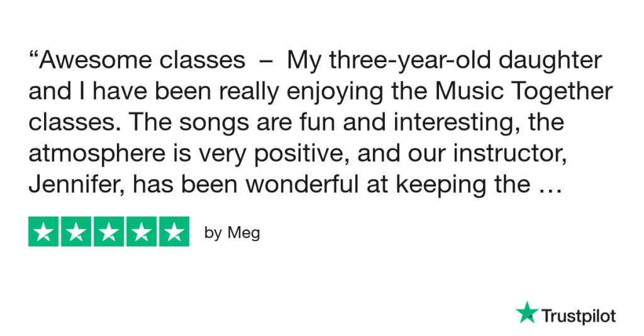Click the fifth green rating star

click(174, 232)
